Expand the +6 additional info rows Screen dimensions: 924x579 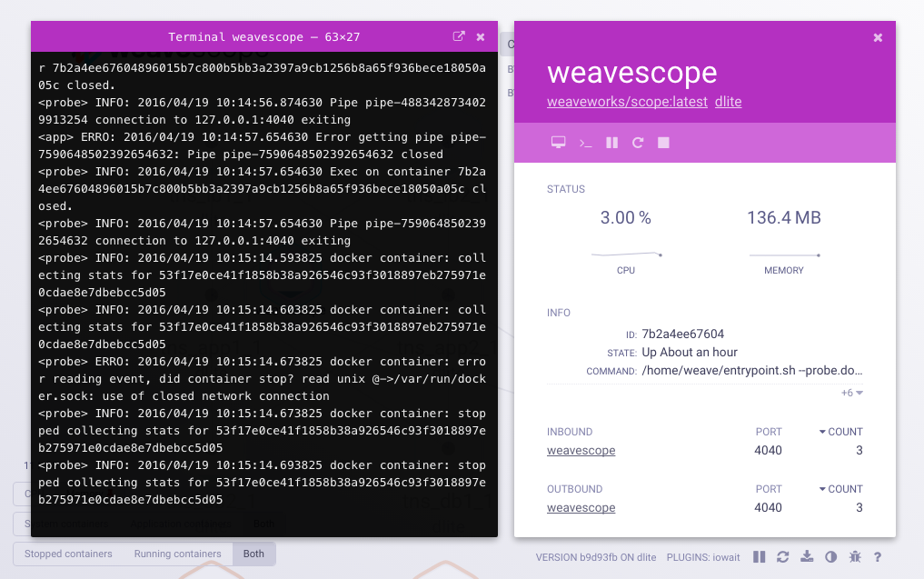[851, 392]
